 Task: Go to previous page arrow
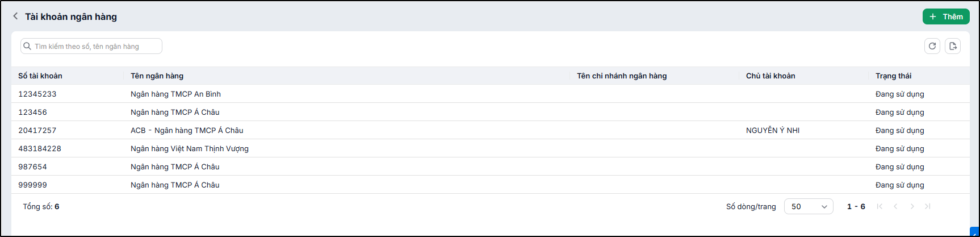(895, 206)
